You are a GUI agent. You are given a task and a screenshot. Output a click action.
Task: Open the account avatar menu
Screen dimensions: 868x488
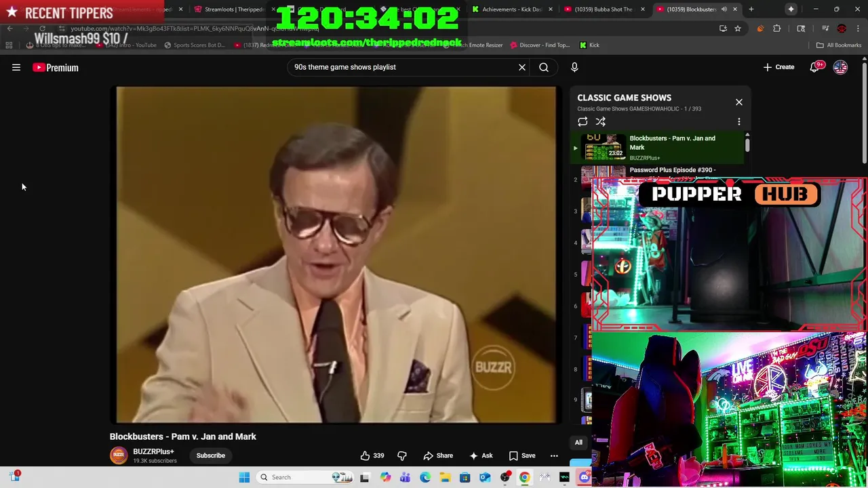(x=840, y=67)
